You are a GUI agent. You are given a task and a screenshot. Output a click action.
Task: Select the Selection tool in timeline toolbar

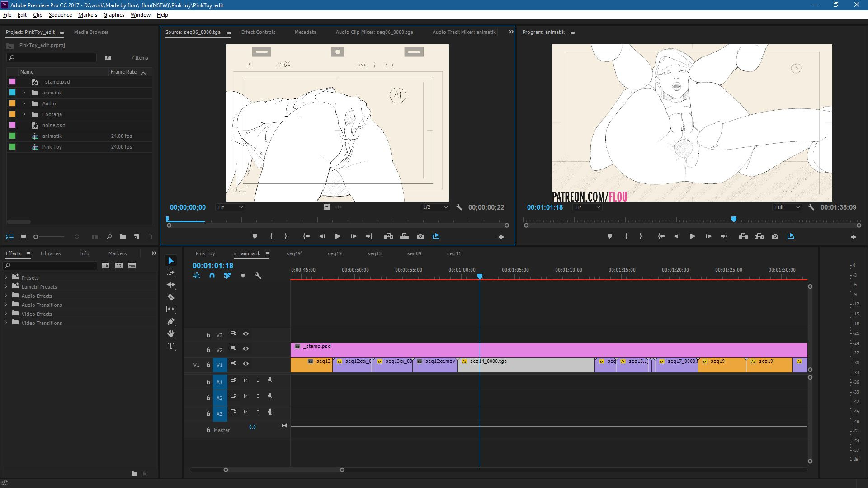click(171, 261)
